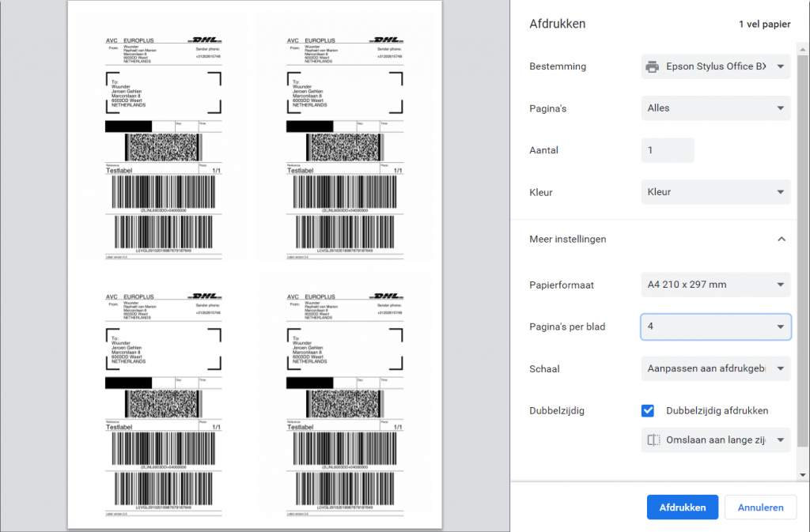
Task: Click the Bestemming label
Action: (558, 66)
